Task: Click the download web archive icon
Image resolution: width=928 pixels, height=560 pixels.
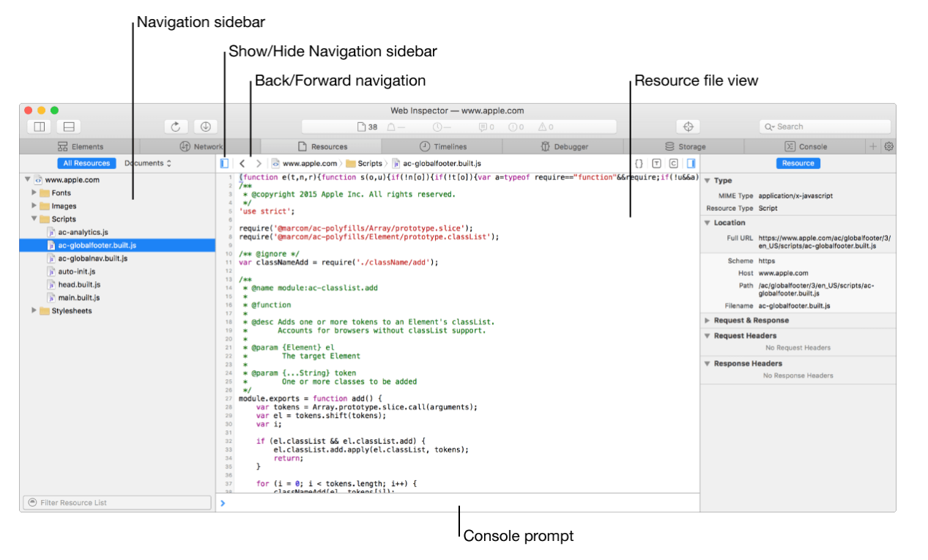Action: (206, 127)
